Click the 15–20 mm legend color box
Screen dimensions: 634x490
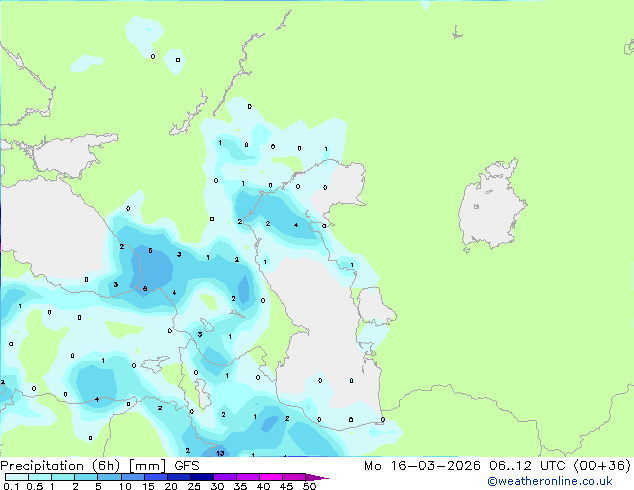tap(156, 477)
